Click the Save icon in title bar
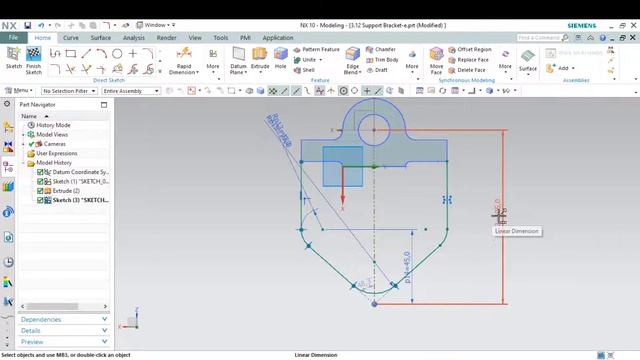Screen dimensions: 640x360 point(27,25)
